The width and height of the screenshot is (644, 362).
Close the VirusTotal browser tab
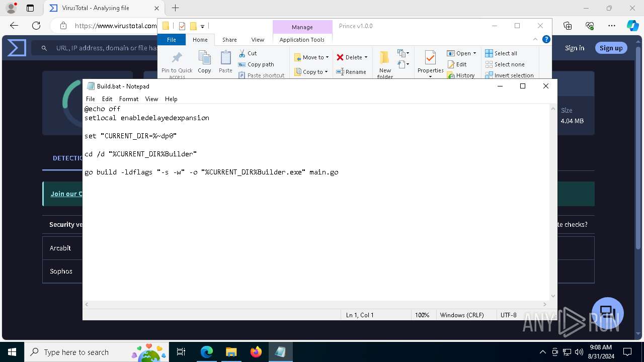(156, 8)
